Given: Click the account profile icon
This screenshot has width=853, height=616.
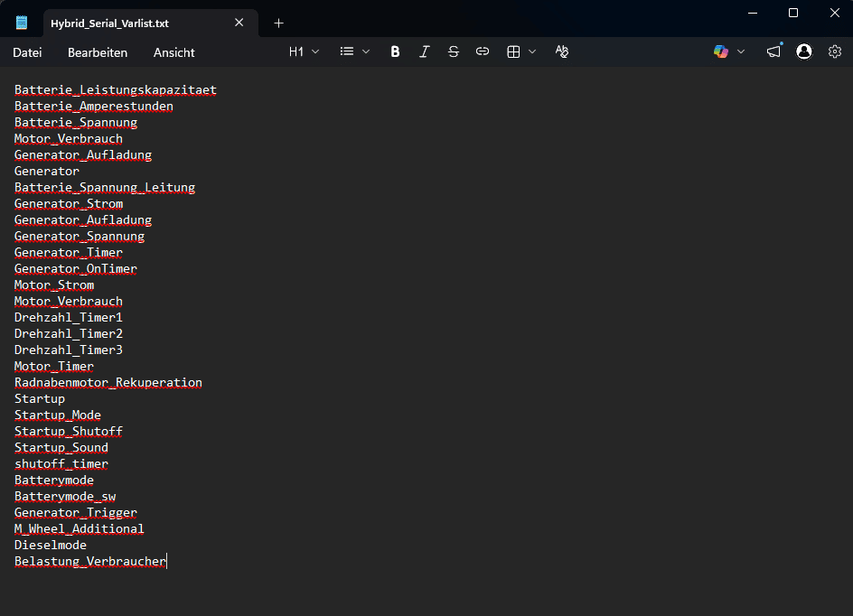Looking at the screenshot, I should pyautogui.click(x=804, y=52).
